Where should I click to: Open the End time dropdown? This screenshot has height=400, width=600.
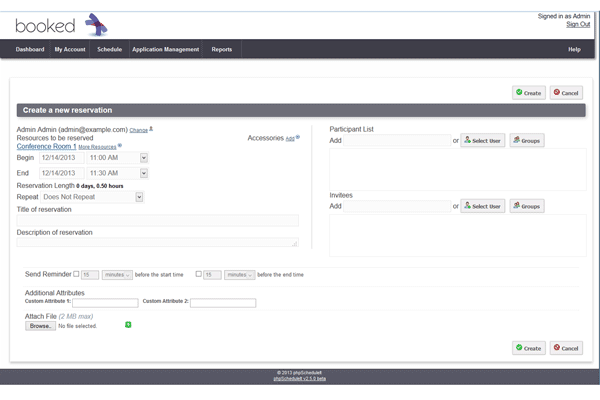tap(144, 172)
